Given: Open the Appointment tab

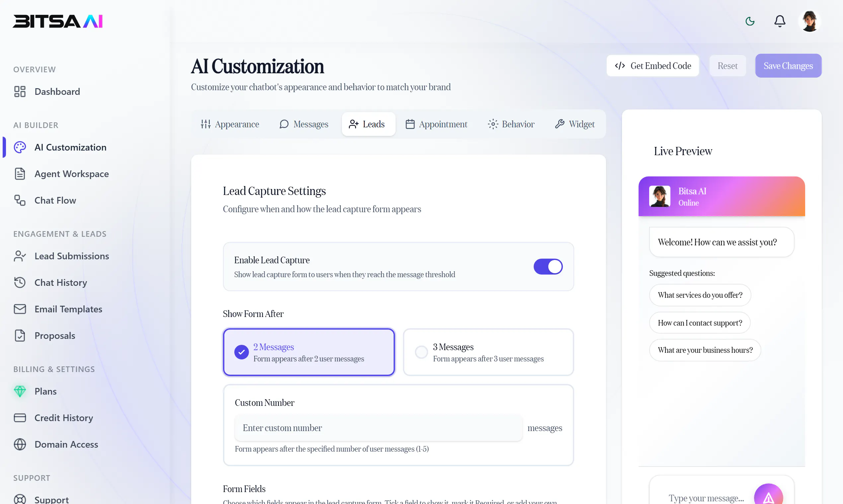Looking at the screenshot, I should click(x=436, y=124).
